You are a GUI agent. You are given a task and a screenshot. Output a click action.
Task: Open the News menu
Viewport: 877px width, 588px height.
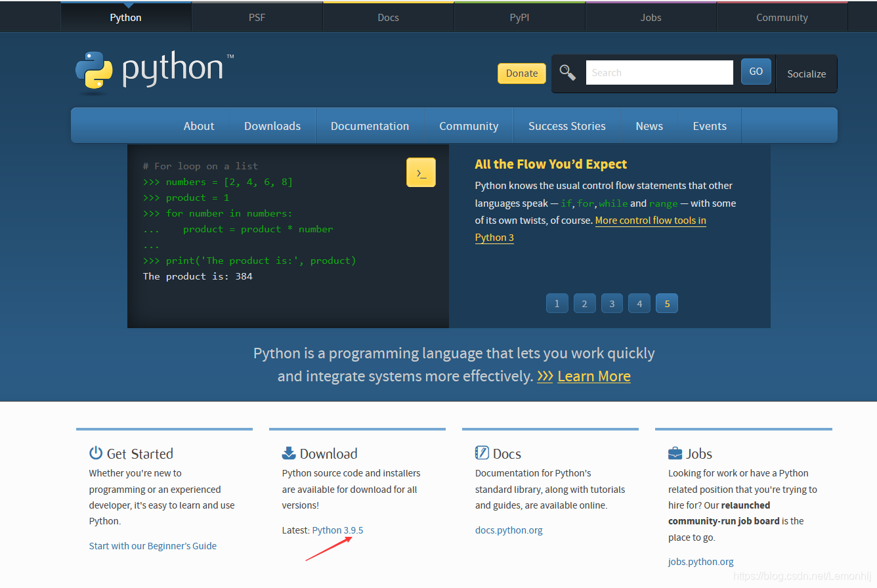[649, 126]
